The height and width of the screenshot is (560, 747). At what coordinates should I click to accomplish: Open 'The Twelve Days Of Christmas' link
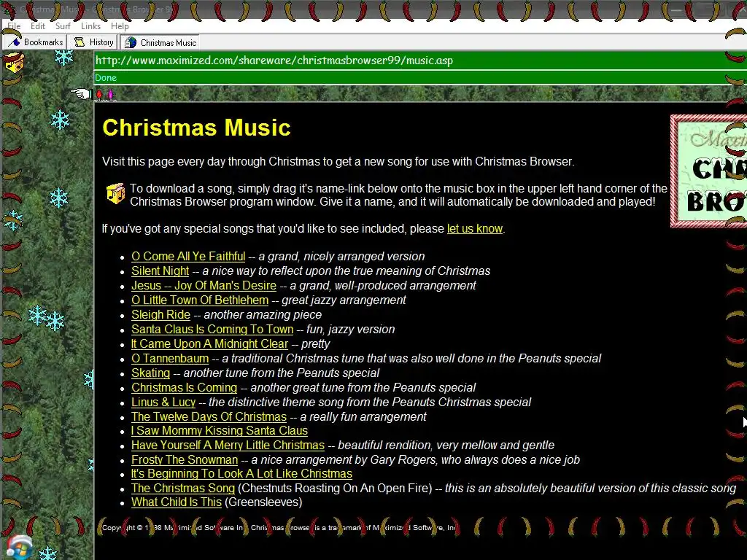click(209, 416)
